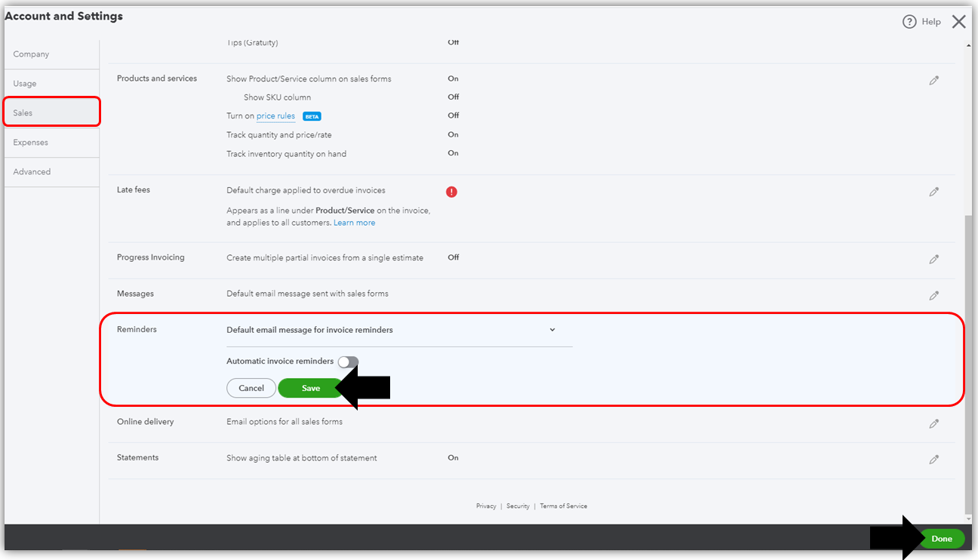978x560 pixels.
Task: Click the 'Online delivery' section label
Action: click(x=145, y=422)
